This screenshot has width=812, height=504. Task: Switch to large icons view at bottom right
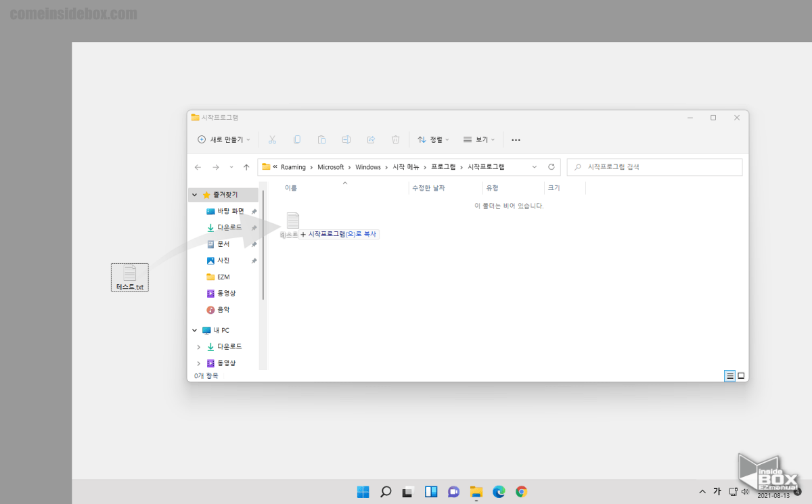click(742, 375)
